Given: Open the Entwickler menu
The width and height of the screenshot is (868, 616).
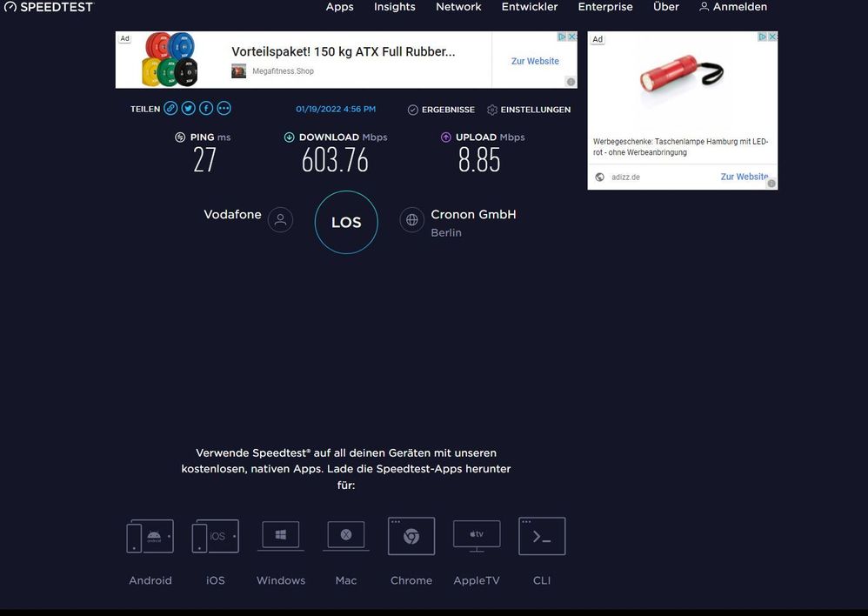Looking at the screenshot, I should [529, 7].
